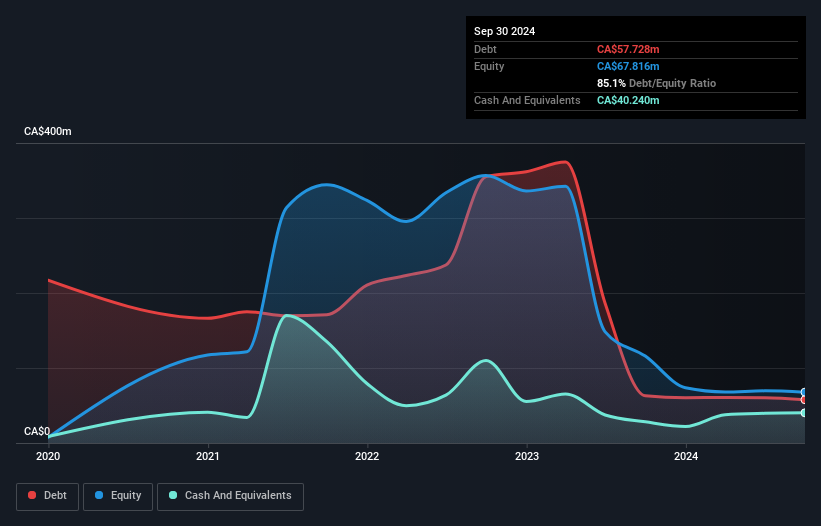The image size is (821, 526).
Task: Click the CA$400m y-axis label
Action: point(48,131)
